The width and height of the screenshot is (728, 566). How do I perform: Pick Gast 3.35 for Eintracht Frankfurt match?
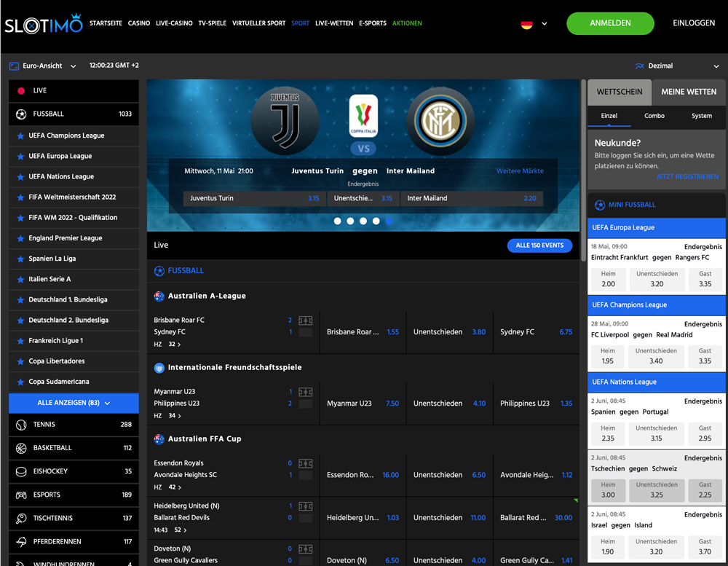point(705,279)
